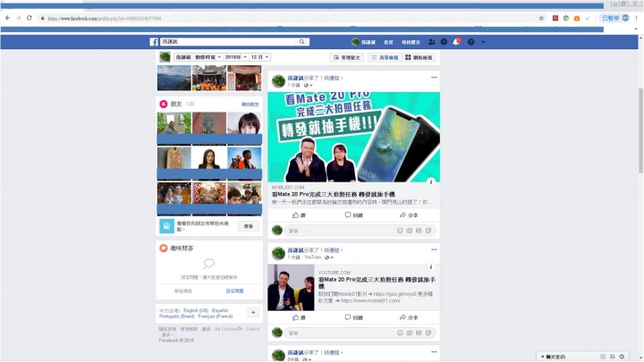Like the Mate 20 Pro first post
This screenshot has width=644, height=362.
[x=299, y=215]
